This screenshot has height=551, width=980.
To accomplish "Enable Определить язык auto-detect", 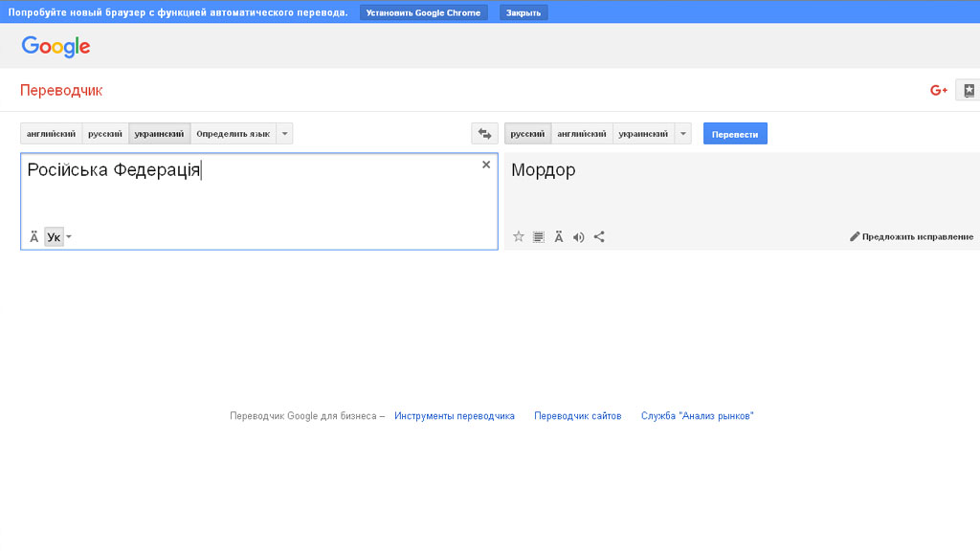I will 234,134.
